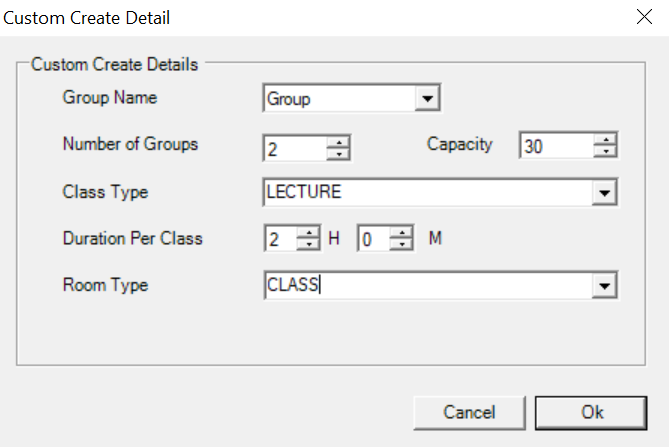Image resolution: width=669 pixels, height=447 pixels.
Task: Open the Group Name dropdown arrow
Action: pos(428,99)
